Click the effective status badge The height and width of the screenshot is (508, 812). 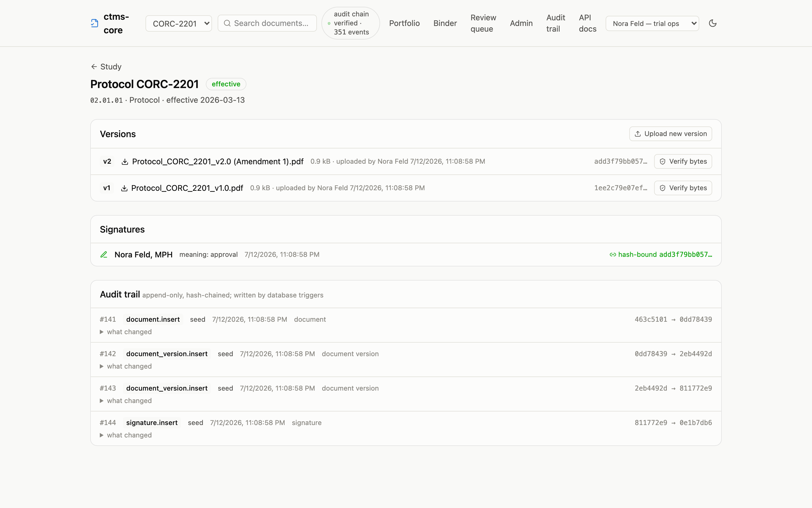click(x=226, y=84)
